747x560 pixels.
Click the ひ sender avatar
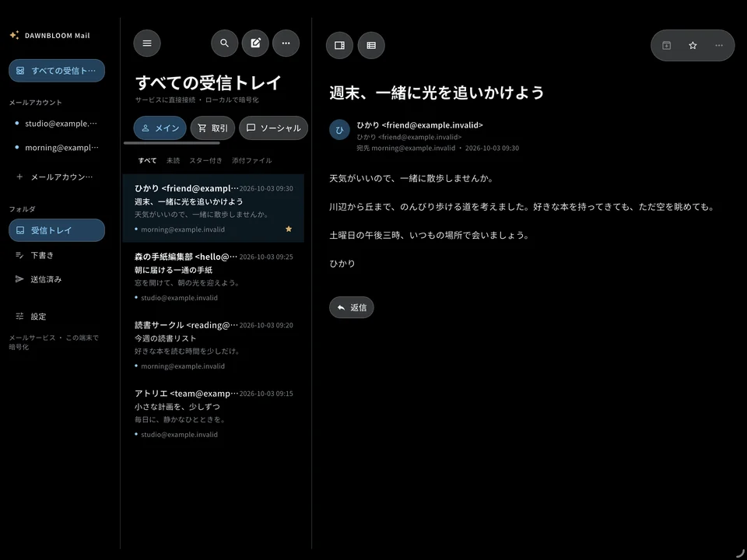pyautogui.click(x=340, y=130)
